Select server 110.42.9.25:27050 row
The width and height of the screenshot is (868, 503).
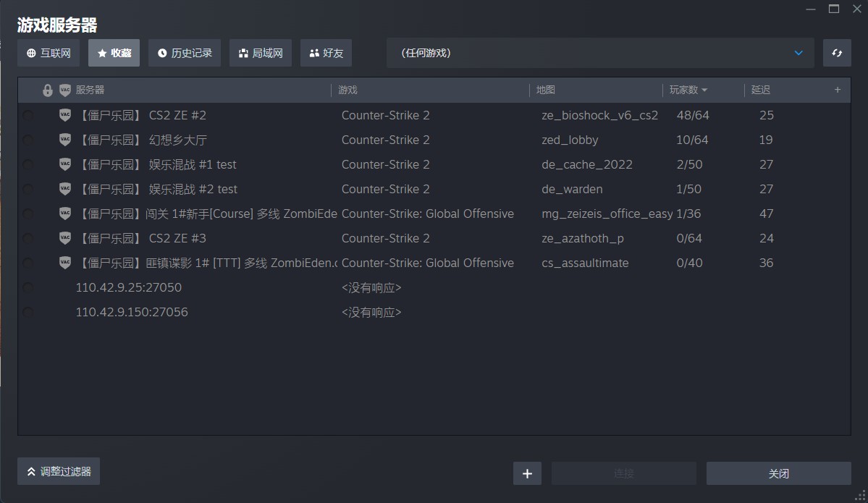[x=129, y=287]
